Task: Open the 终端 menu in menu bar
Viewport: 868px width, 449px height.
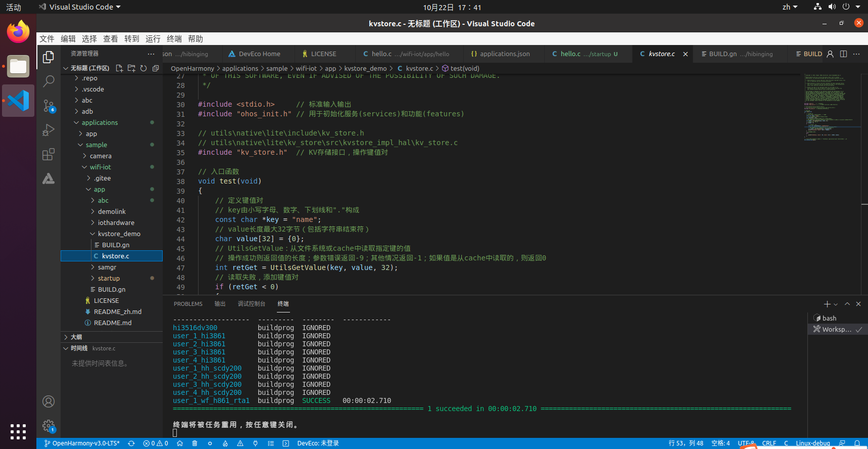Action: point(174,39)
